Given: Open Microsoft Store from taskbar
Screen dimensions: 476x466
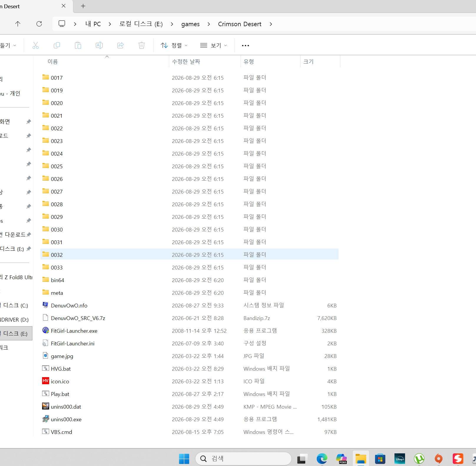Looking at the screenshot, I should click(x=380, y=459).
